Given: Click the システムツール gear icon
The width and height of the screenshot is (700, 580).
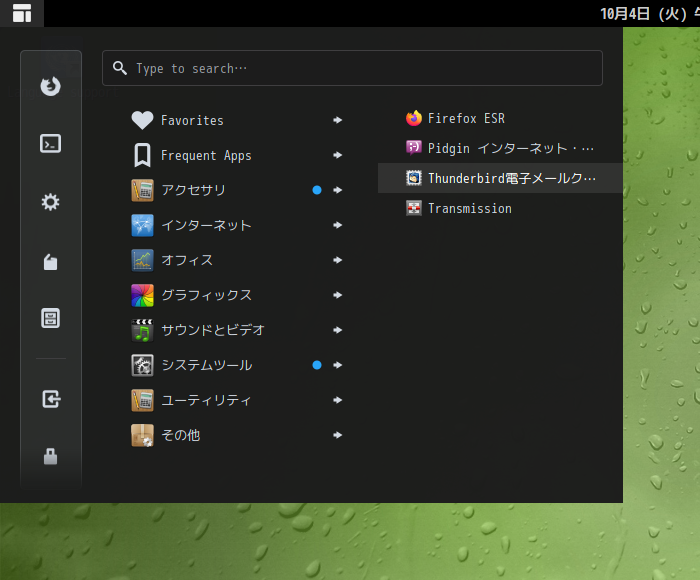Looking at the screenshot, I should (x=142, y=365).
